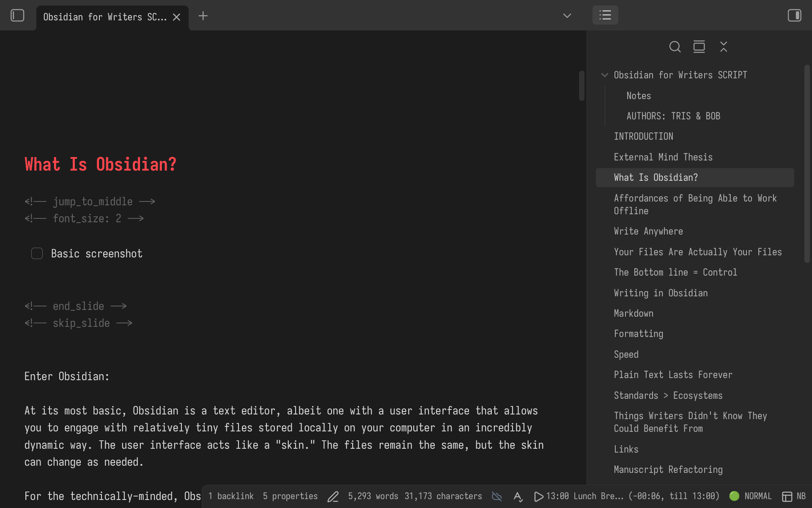Click the end_slide comment line
The width and height of the screenshot is (812, 508).
[x=76, y=306]
